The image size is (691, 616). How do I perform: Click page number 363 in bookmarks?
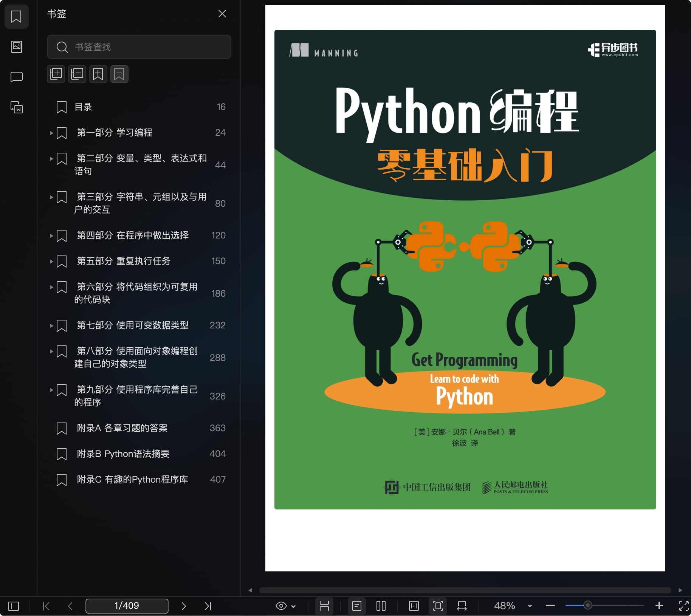(217, 428)
